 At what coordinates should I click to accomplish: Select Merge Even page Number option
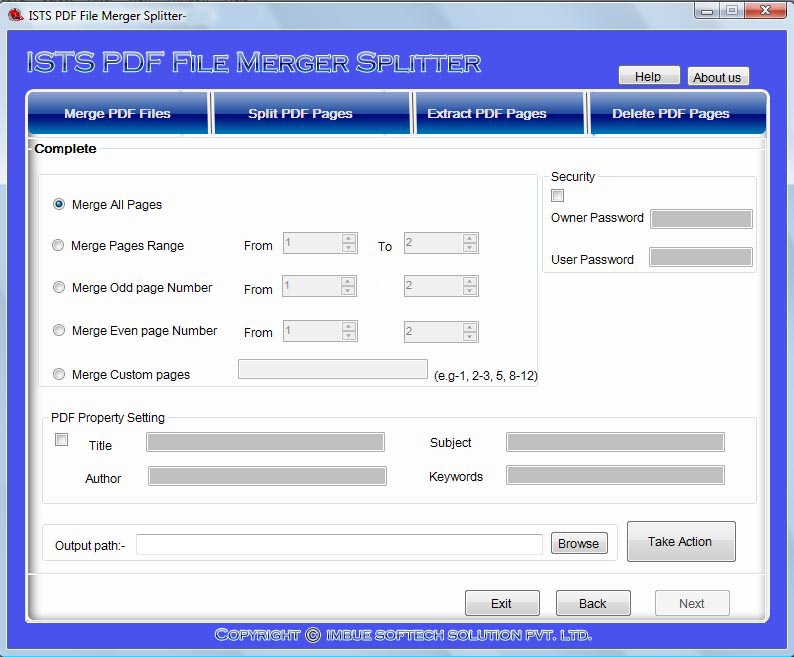(x=59, y=331)
